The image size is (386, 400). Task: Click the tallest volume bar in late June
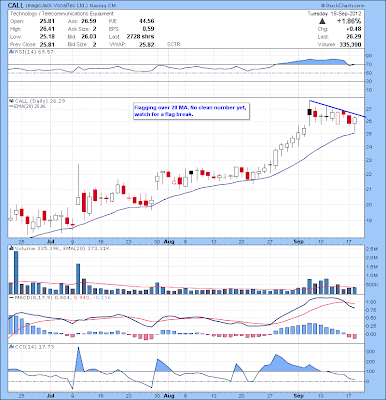[x=16, y=272]
